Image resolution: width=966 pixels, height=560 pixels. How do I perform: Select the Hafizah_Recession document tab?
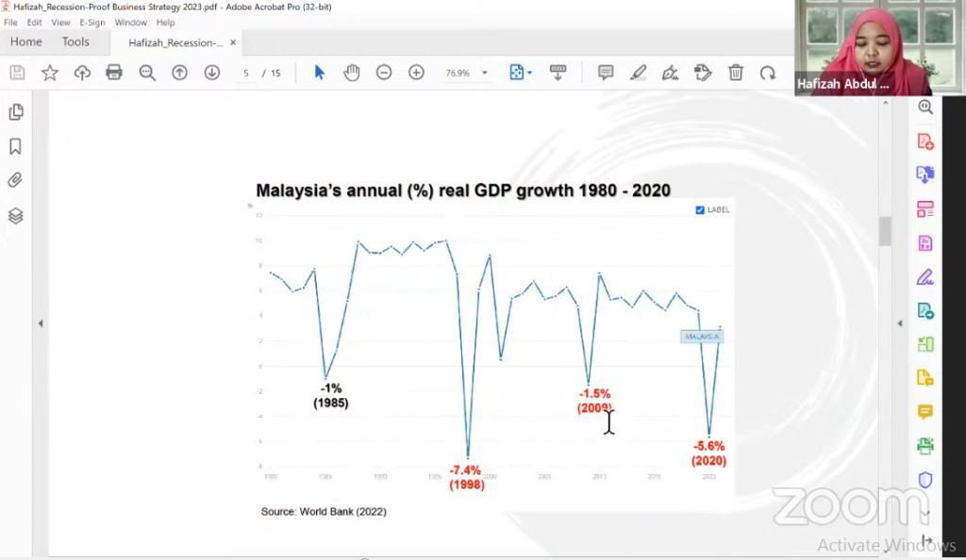(x=175, y=42)
